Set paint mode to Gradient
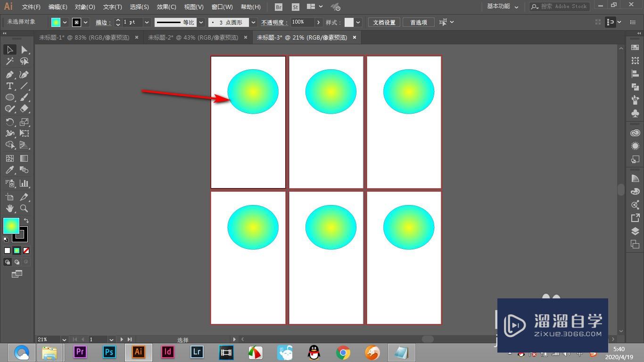 17,251
